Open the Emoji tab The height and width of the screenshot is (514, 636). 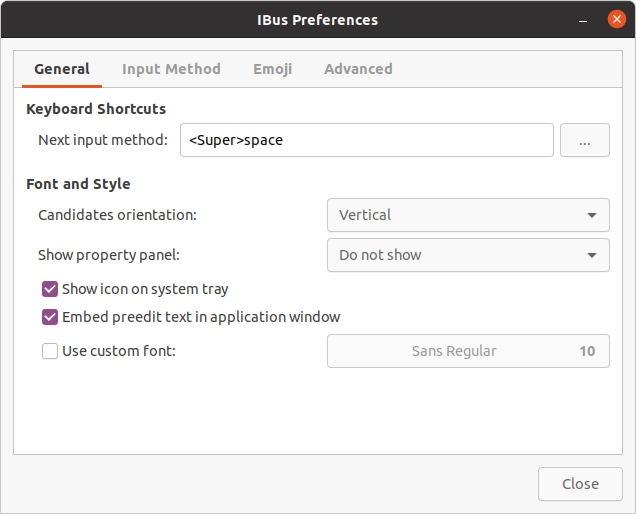[x=272, y=69]
